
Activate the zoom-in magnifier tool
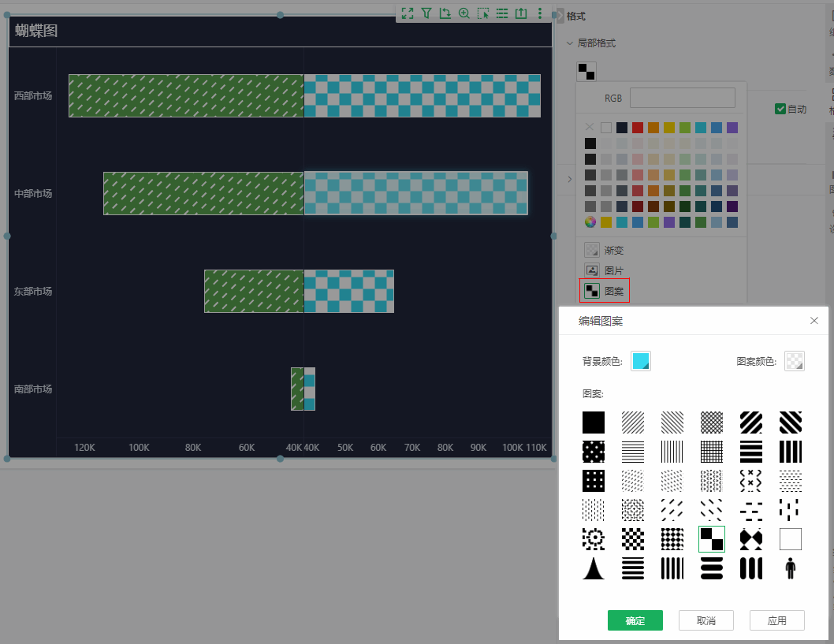[464, 13]
